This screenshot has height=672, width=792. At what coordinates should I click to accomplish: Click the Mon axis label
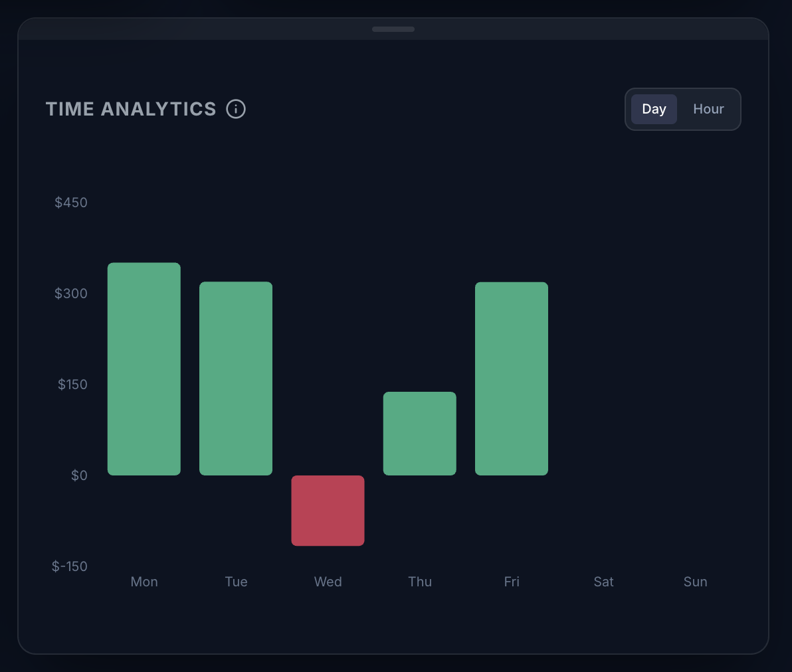click(x=144, y=582)
